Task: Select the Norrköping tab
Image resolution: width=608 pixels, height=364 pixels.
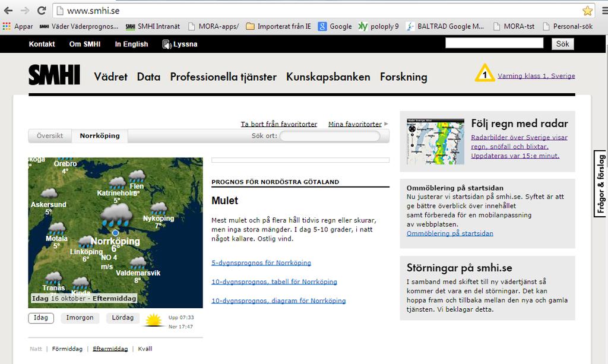Action: coord(100,135)
